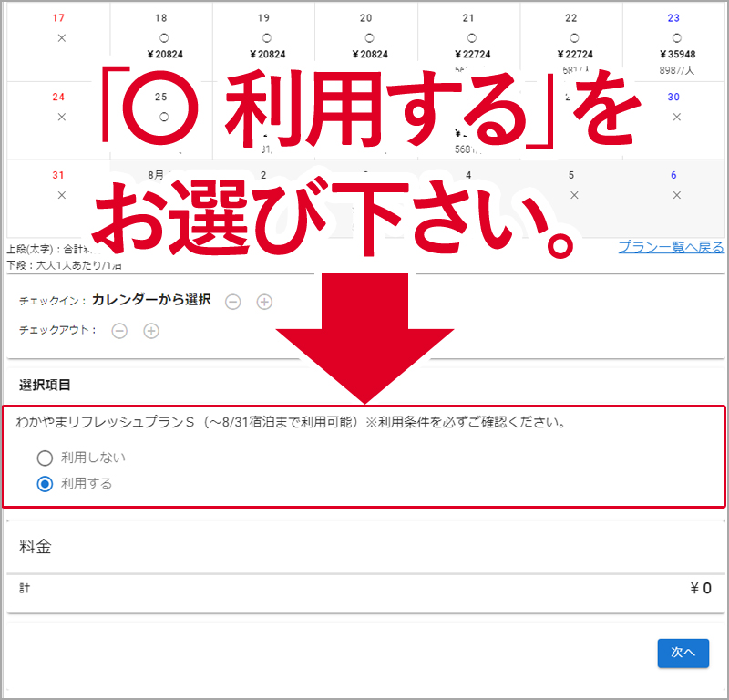Select the 利用しない radio button
Screen dimensions: 729x700
coord(45,458)
